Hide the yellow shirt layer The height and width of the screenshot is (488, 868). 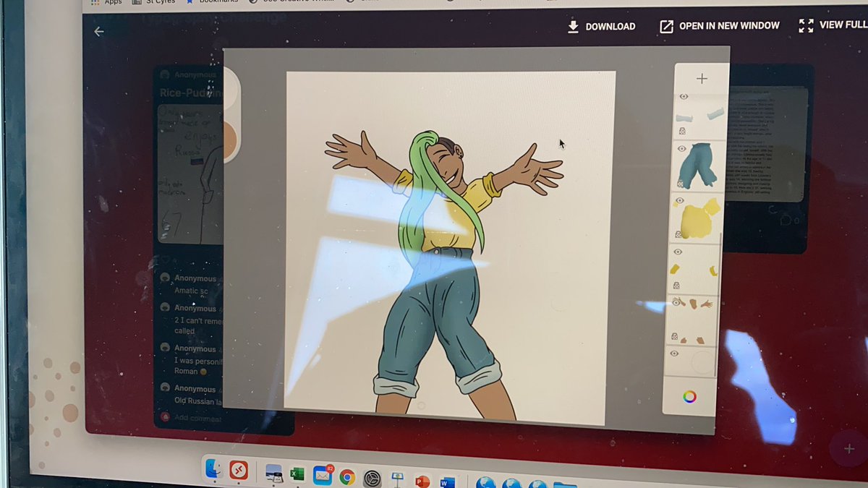679,200
